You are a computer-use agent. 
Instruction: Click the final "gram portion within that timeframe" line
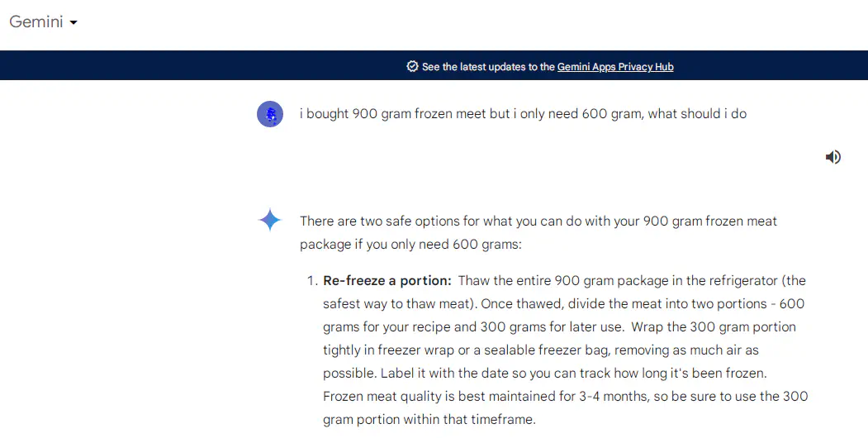click(429, 420)
